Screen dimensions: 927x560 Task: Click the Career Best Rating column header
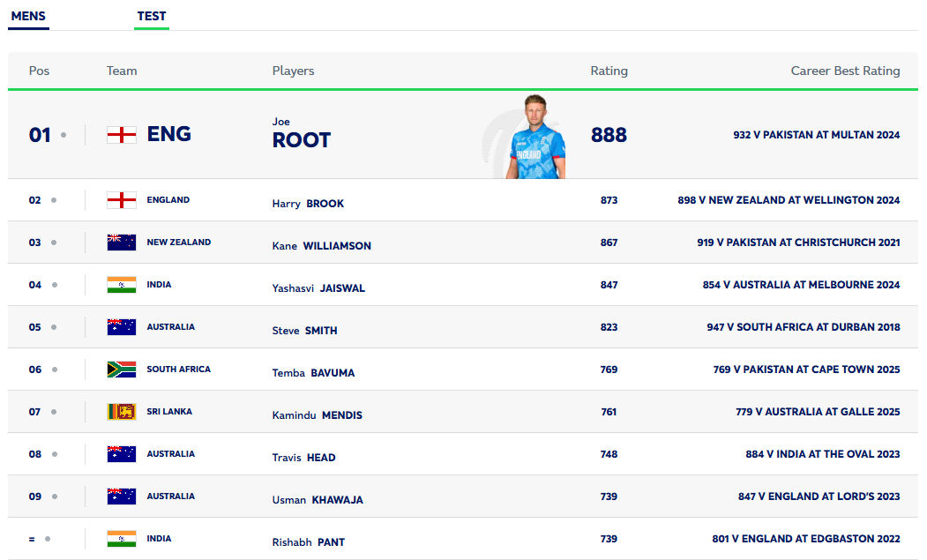[845, 71]
